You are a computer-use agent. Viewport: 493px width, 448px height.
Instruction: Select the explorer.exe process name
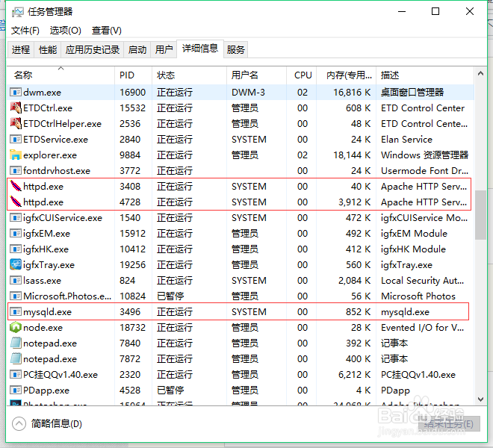tap(50, 155)
